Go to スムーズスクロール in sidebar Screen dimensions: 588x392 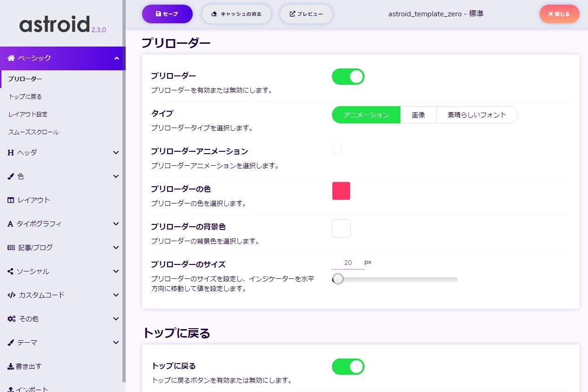pos(34,132)
